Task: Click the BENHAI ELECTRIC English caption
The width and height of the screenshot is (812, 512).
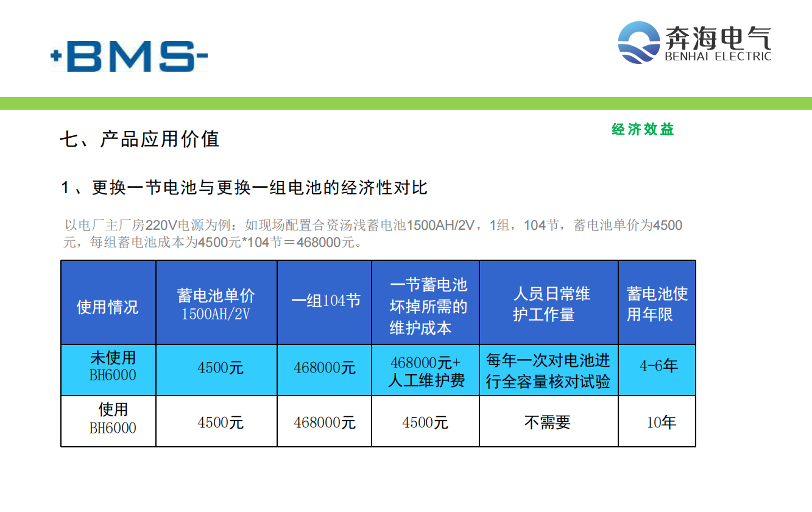Action: pos(718,57)
